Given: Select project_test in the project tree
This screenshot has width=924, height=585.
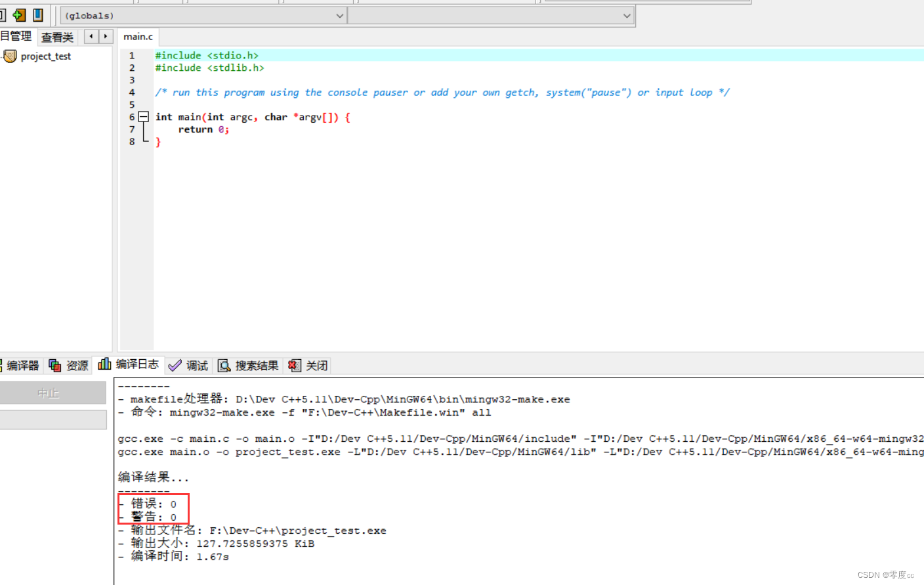Looking at the screenshot, I should point(45,56).
